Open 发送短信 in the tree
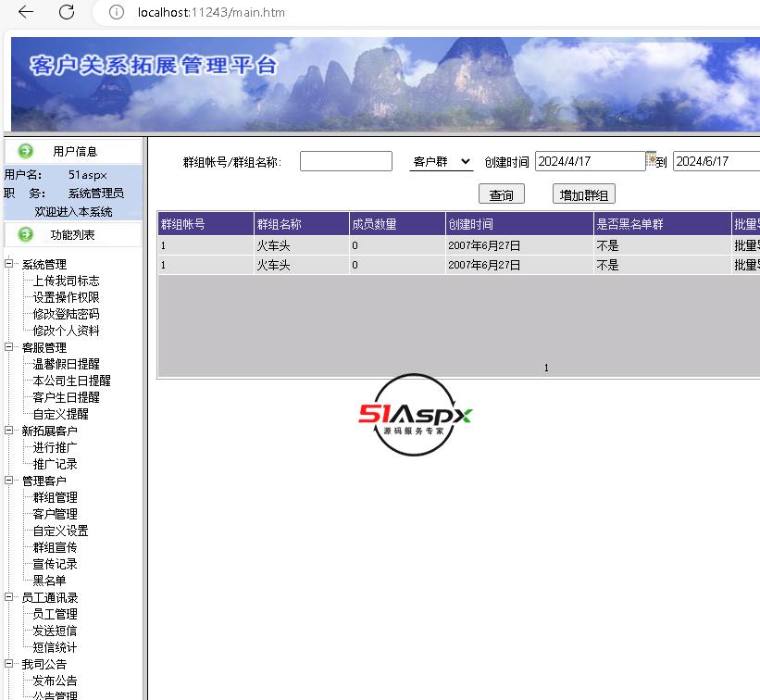 55,631
